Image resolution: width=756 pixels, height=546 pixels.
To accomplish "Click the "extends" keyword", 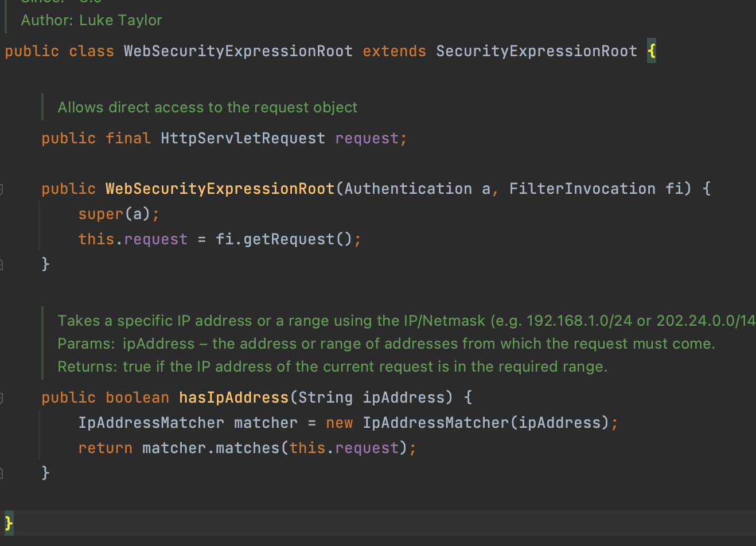I will [395, 51].
